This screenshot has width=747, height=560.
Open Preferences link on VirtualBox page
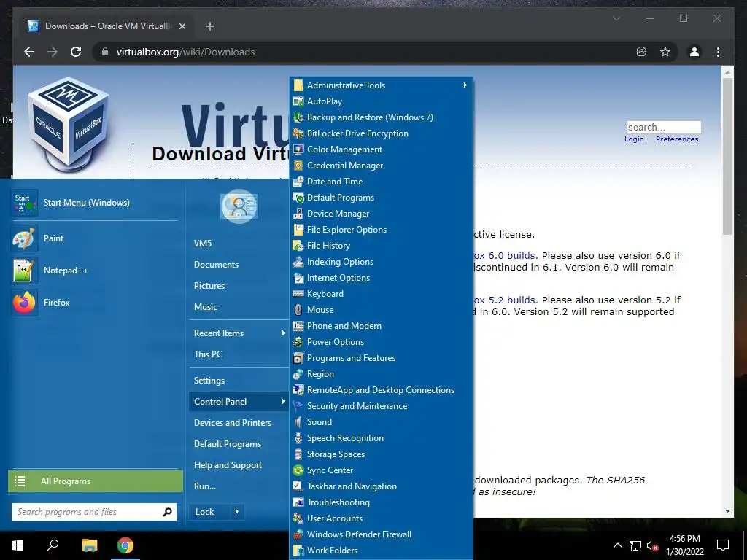click(x=676, y=139)
